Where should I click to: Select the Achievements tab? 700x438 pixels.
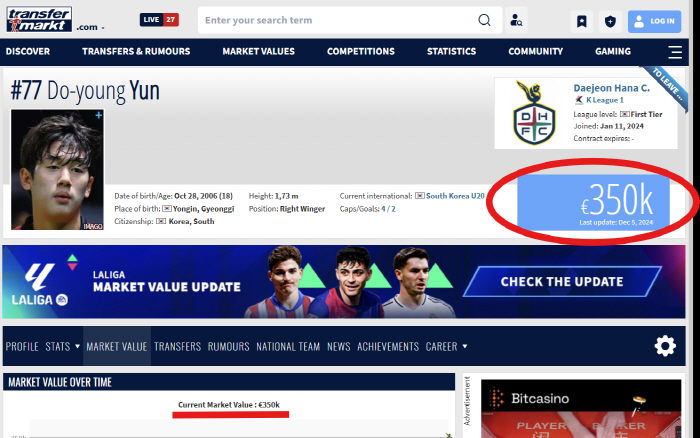(388, 347)
